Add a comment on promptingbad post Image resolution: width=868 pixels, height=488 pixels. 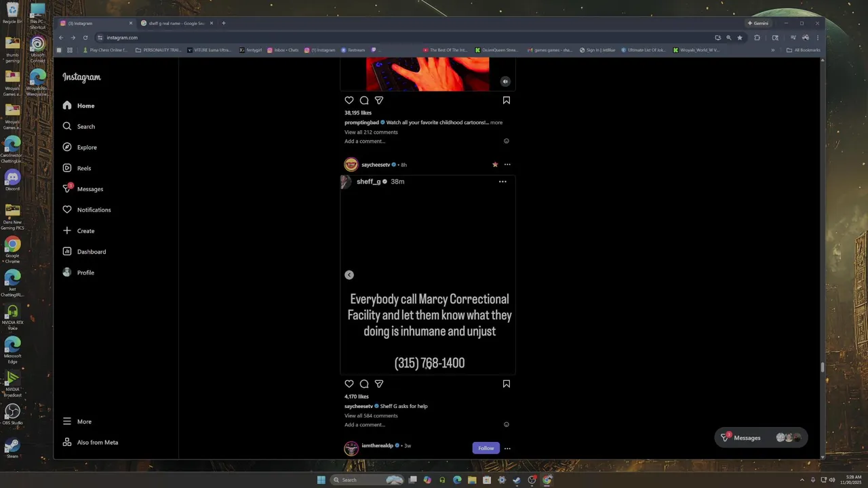point(365,141)
